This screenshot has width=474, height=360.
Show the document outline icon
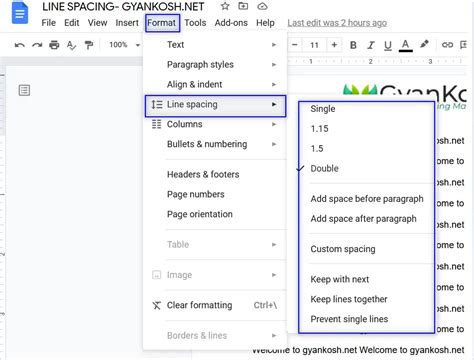pyautogui.click(x=24, y=90)
